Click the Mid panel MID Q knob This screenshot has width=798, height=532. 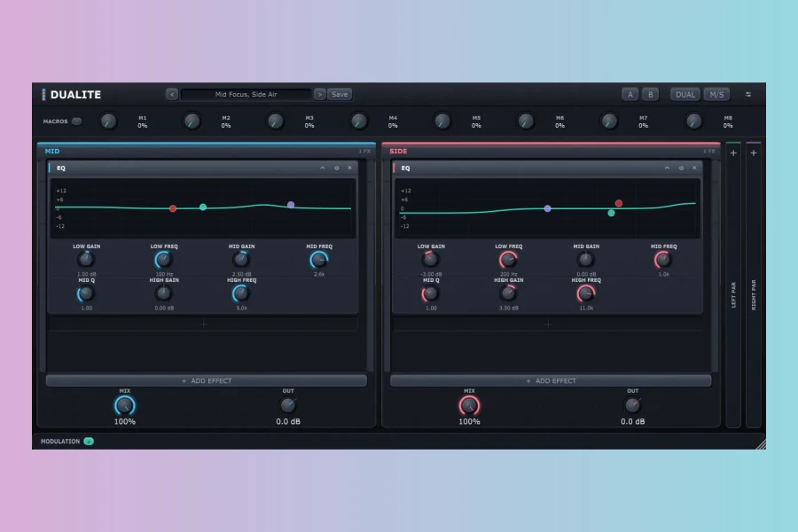click(86, 293)
